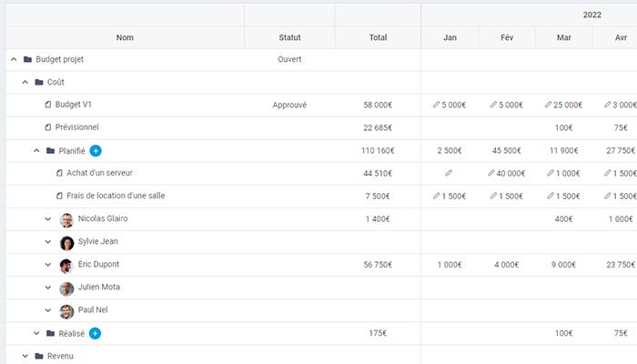
Task: Click the Budget projet folder icon
Action: (x=28, y=59)
